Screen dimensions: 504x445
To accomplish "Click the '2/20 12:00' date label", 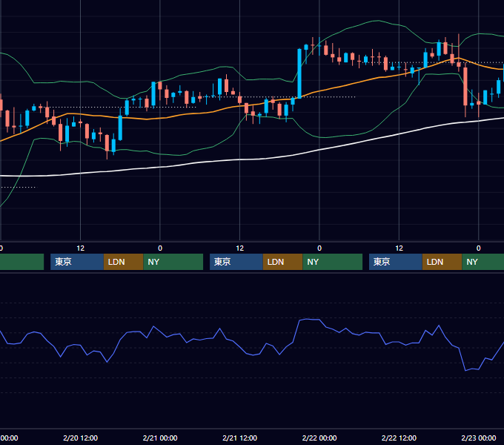I will [x=80, y=438].
